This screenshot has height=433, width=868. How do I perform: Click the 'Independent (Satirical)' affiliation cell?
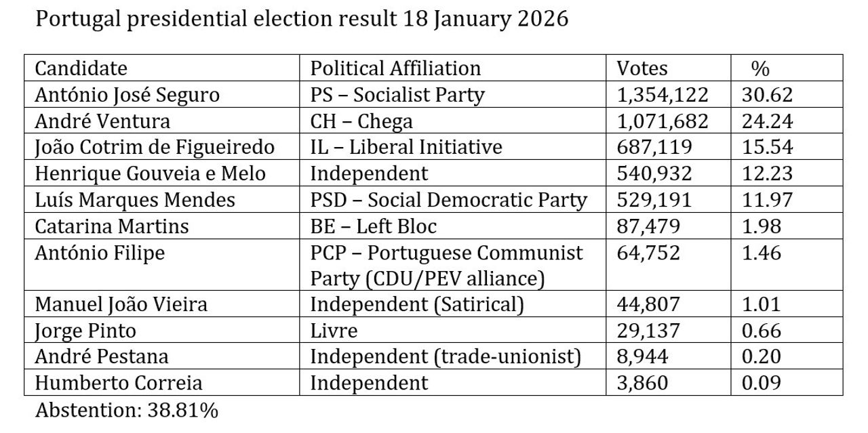417,304
